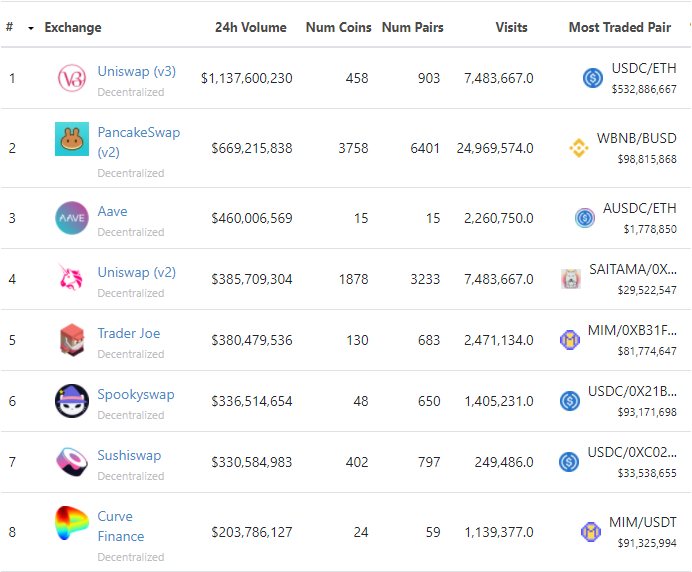Click the $91,325,994 pair volume
This screenshot has width=692, height=572.
pos(647,543)
